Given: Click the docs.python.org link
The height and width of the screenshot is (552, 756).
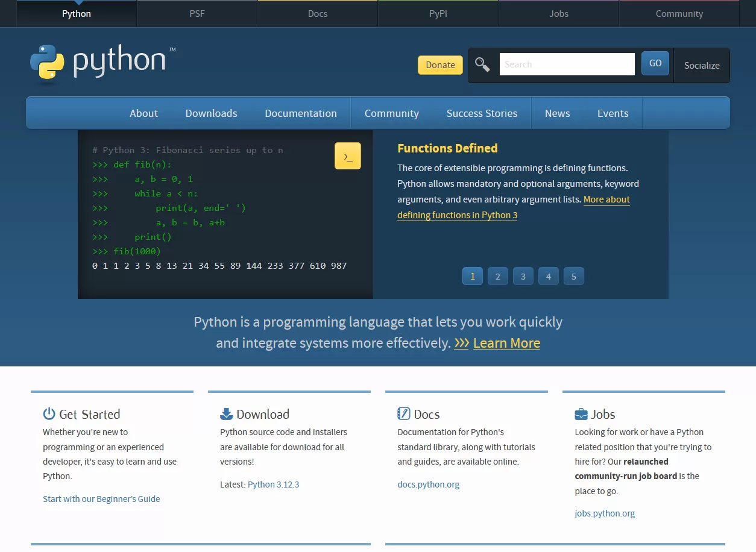Looking at the screenshot, I should [x=429, y=484].
